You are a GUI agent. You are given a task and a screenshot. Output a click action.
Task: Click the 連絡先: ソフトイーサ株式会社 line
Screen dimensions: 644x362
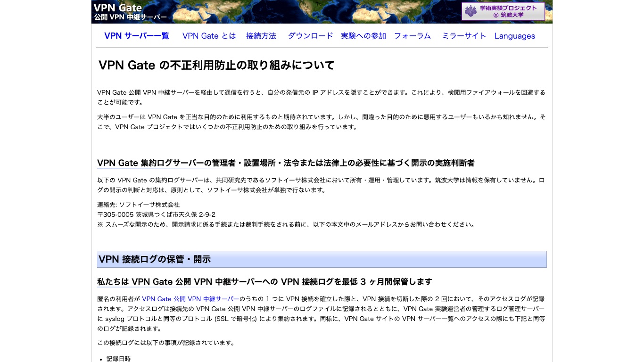(139, 205)
